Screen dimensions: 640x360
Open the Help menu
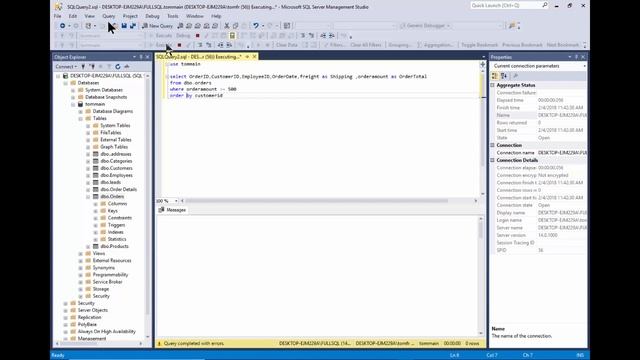click(216, 16)
